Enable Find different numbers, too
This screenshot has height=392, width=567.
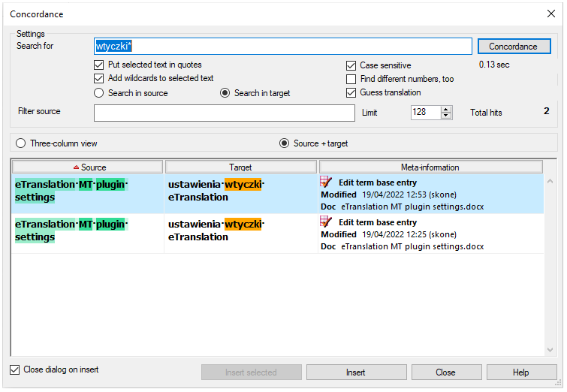tap(351, 79)
